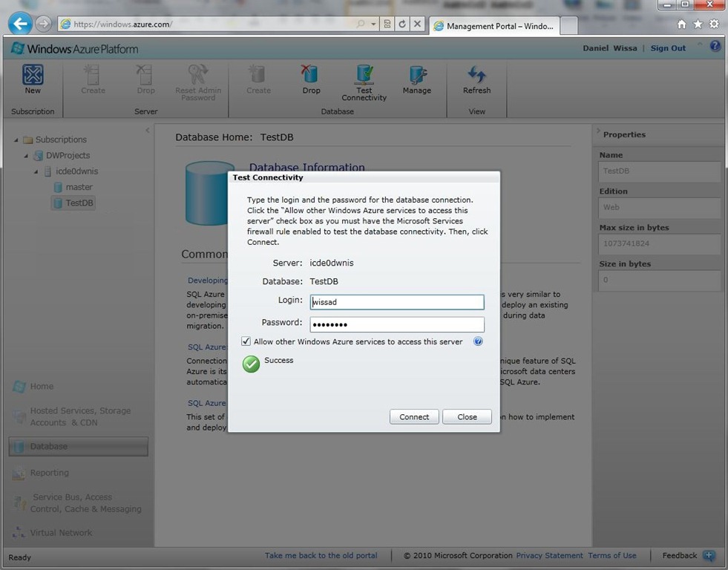This screenshot has width=728, height=570.
Task: Open the Virtual Network navigation section
Action: click(x=52, y=532)
